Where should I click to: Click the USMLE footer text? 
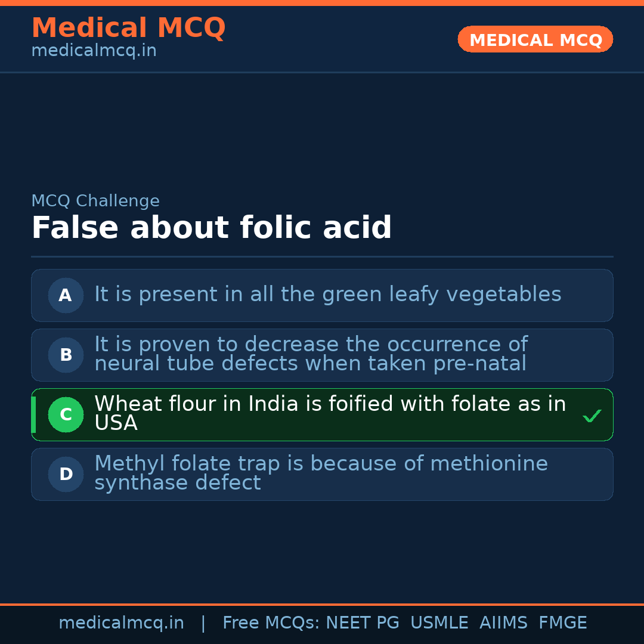point(439,623)
